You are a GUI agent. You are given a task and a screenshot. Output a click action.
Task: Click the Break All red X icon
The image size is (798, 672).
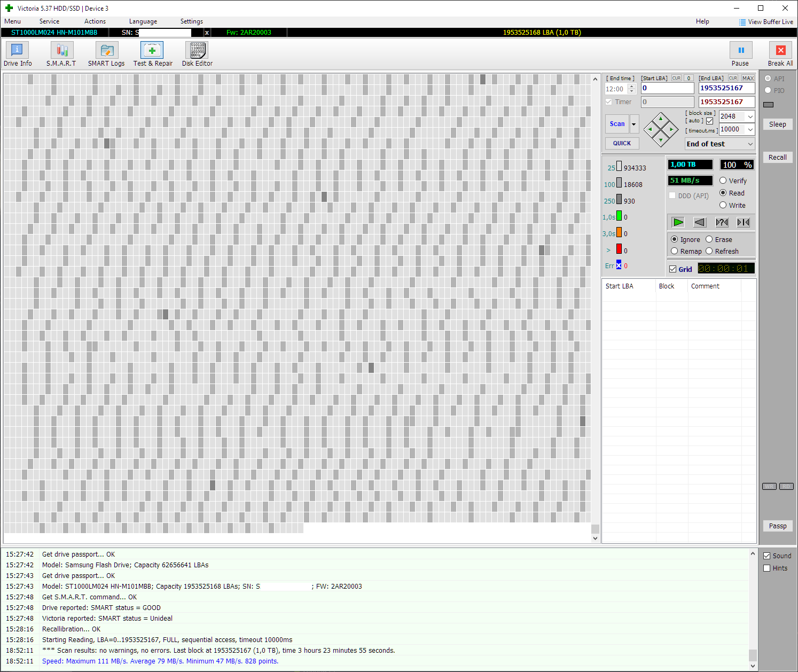[781, 50]
